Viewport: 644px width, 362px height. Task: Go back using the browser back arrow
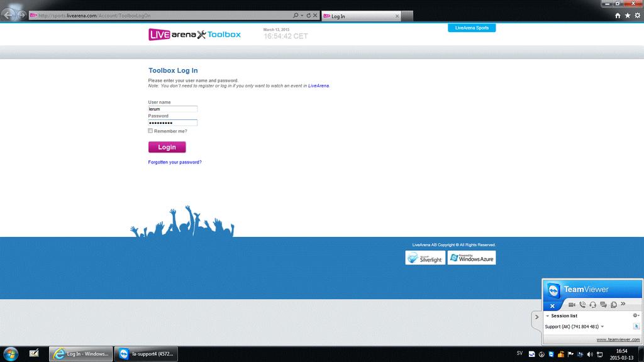pyautogui.click(x=8, y=15)
